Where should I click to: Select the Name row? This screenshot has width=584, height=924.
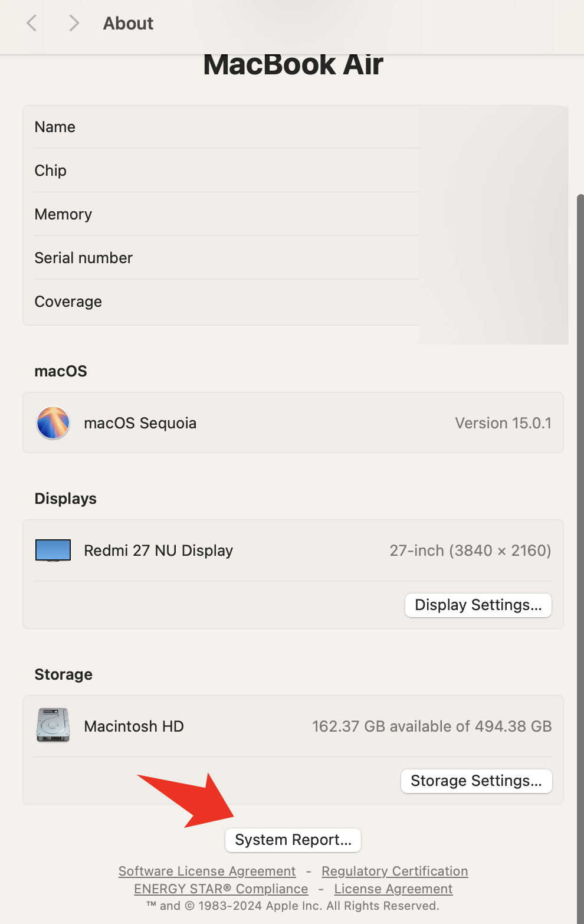click(x=293, y=127)
